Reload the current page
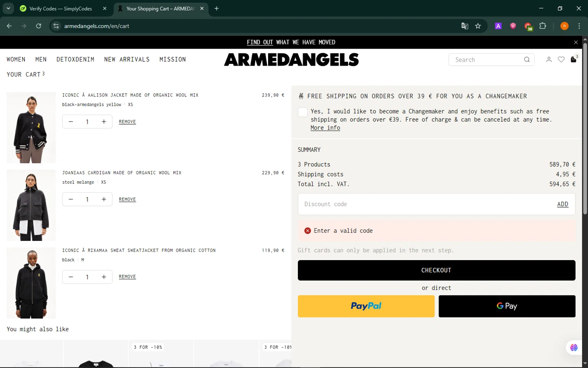The height and width of the screenshot is (368, 588). pyautogui.click(x=38, y=26)
